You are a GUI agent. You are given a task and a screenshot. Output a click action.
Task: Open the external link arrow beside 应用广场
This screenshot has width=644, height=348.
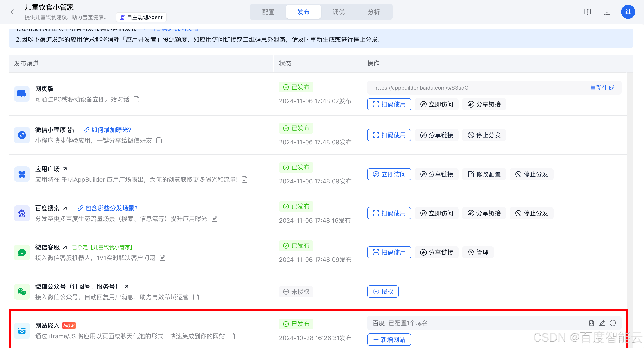[x=65, y=169]
